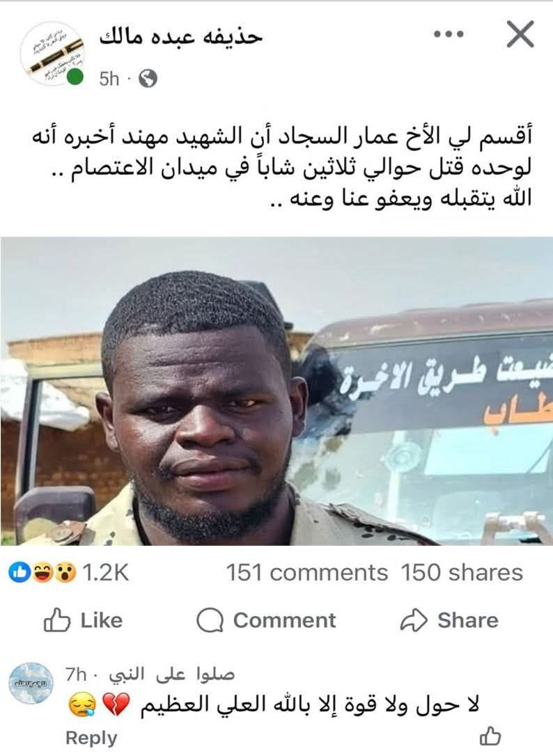Tap the Comment button

coord(266,620)
